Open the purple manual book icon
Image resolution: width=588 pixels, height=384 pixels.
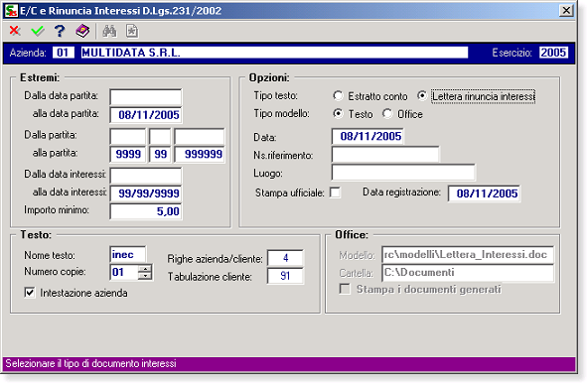click(82, 31)
